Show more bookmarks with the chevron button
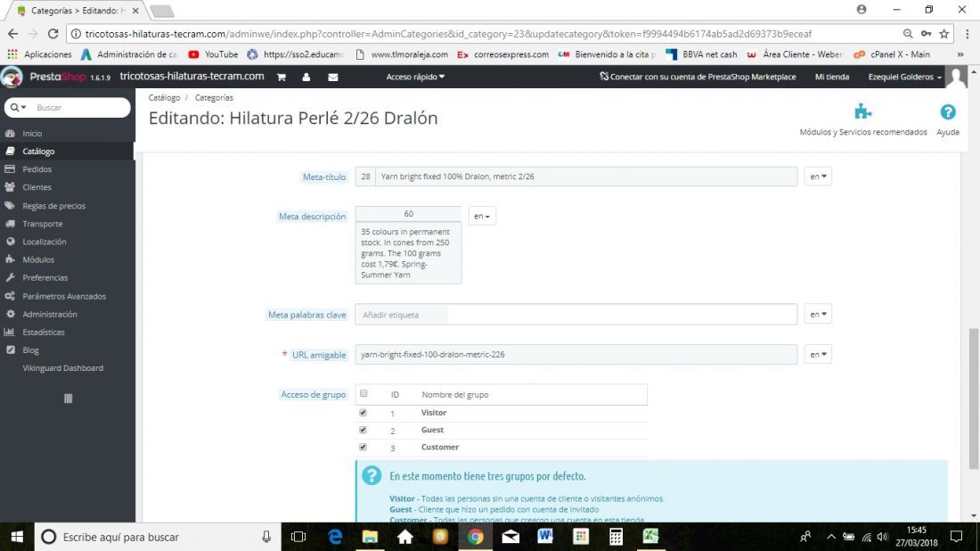Screen dimensions: 980x551 point(960,54)
